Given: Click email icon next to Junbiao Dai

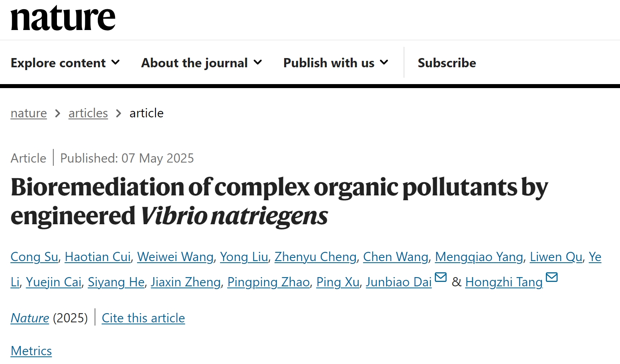Looking at the screenshot, I should click(440, 277).
